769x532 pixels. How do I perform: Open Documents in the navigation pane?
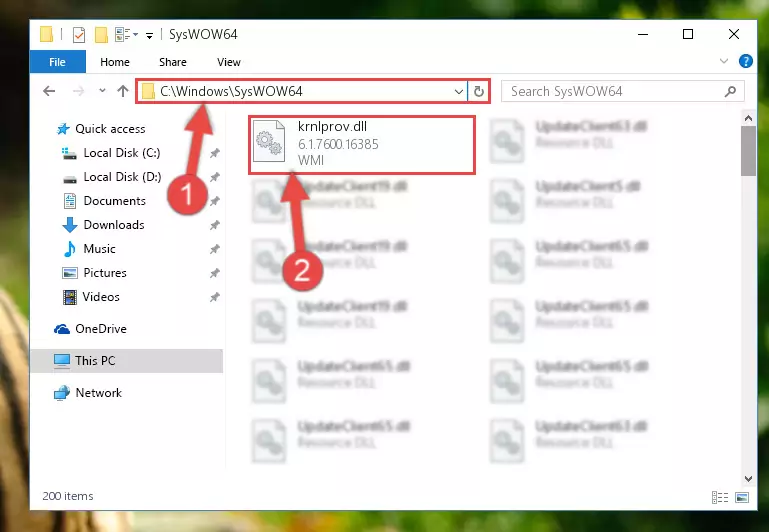tap(114, 201)
